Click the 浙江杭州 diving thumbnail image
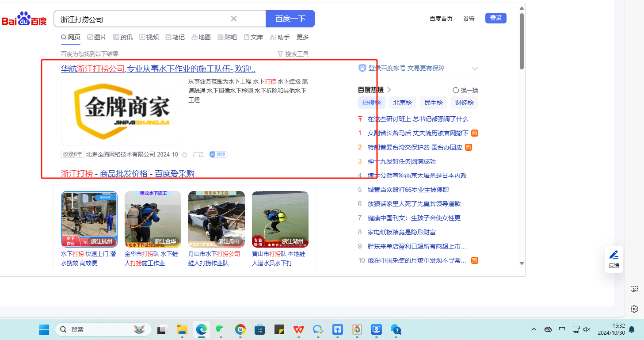This screenshot has width=644, height=340. point(89,219)
